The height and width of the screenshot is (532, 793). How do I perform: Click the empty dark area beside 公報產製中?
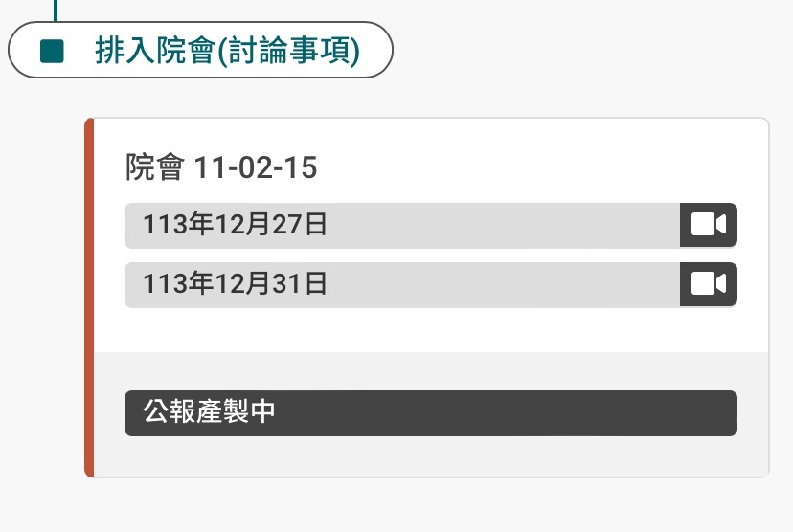click(506, 413)
